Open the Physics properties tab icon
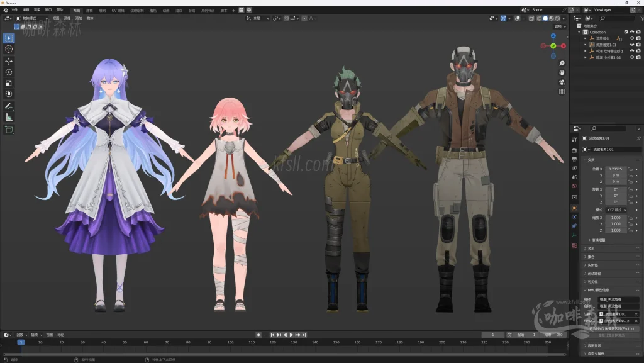 coord(574,217)
